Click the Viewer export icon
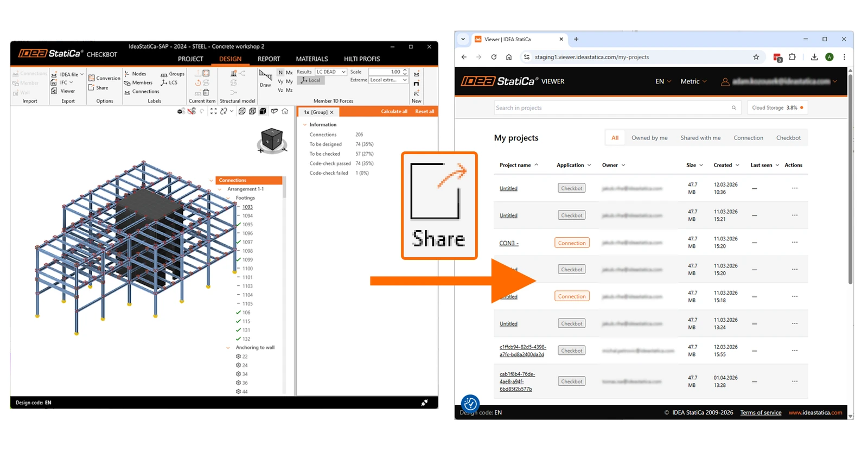This screenshot has height=452, width=868. (x=54, y=91)
